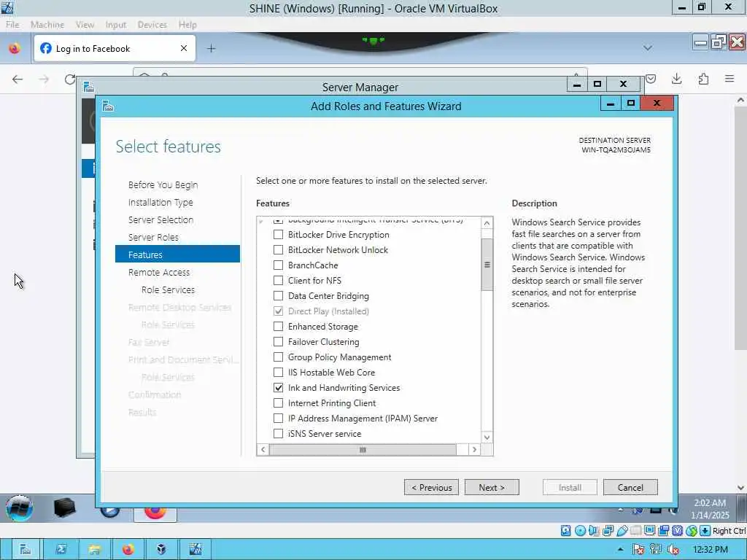Show hidden host tray icons arrow

[x=620, y=549]
